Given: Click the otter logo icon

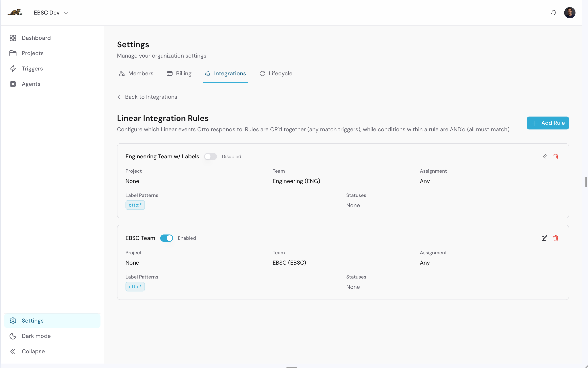Looking at the screenshot, I should click(15, 12).
